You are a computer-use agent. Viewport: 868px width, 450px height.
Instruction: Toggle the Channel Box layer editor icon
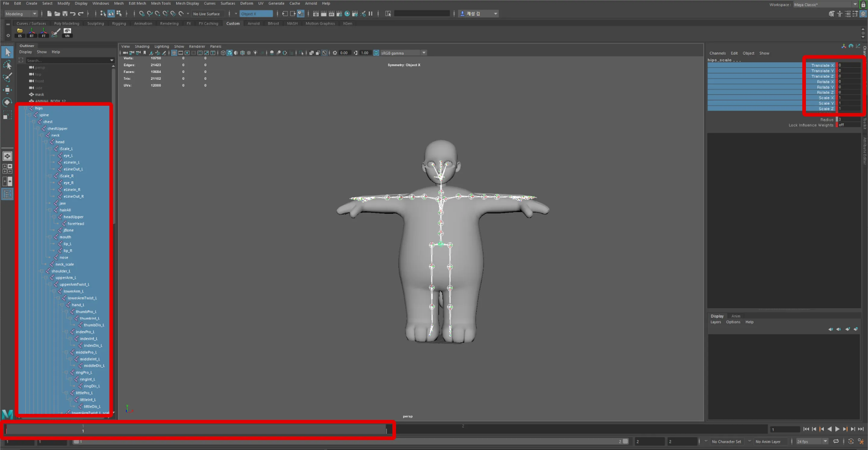coord(863,14)
